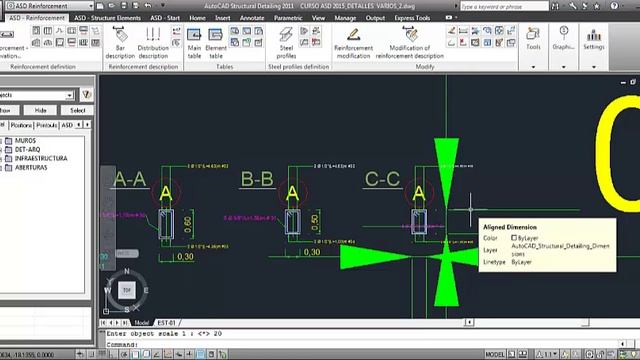Open the quick access toolbar customize arrow
Viewport: 640px width, 360px height.
tap(163, 6)
